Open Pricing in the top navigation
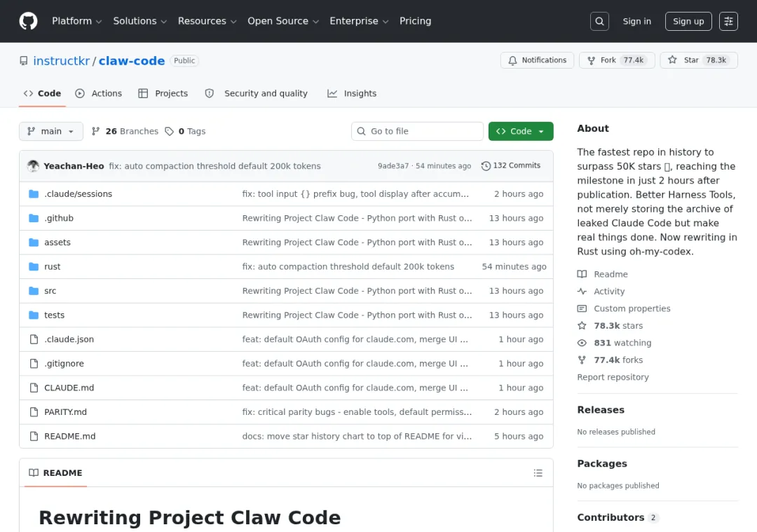This screenshot has height=532, width=757. click(x=415, y=21)
